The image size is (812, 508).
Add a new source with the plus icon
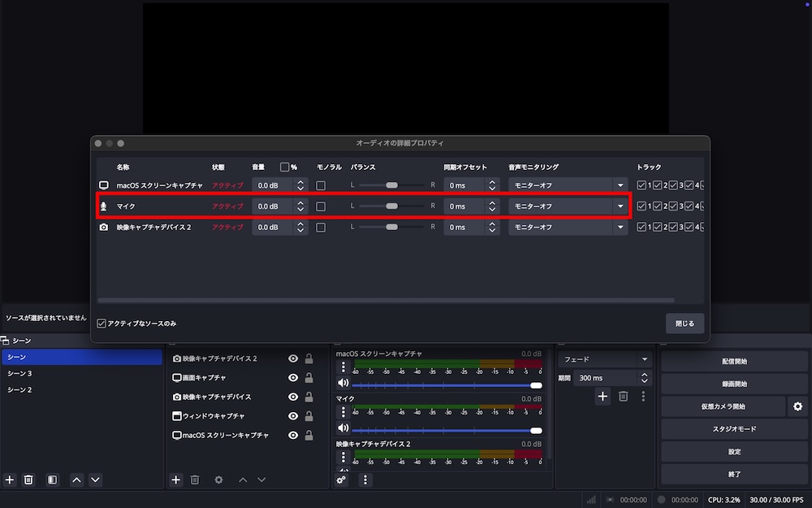click(176, 480)
